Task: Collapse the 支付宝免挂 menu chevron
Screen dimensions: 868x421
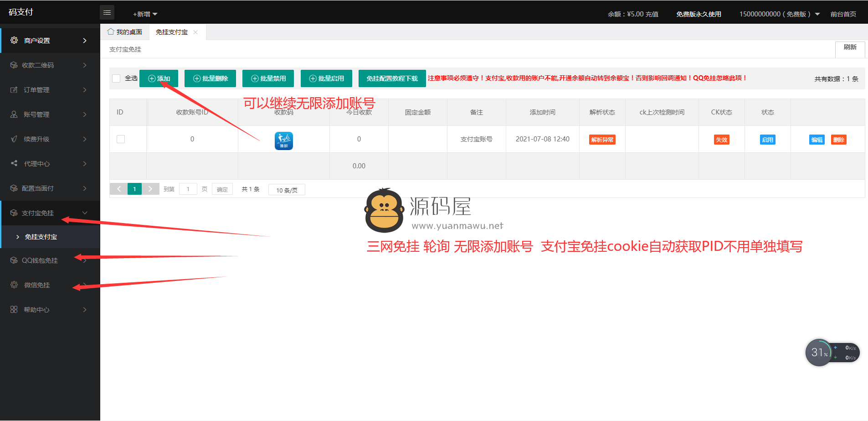Action: click(85, 213)
